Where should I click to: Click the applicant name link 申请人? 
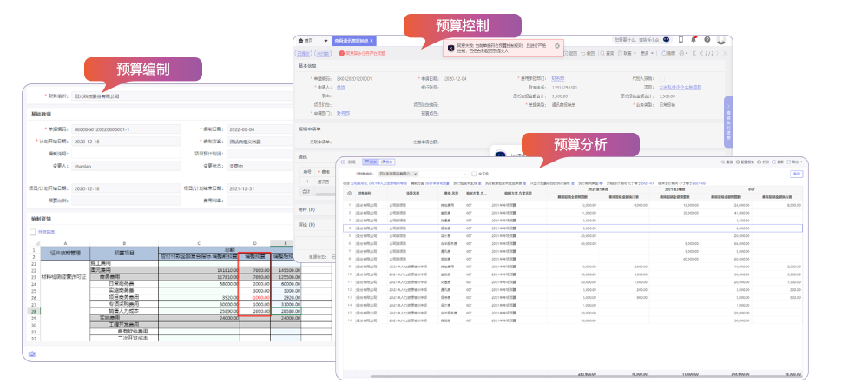tap(341, 87)
